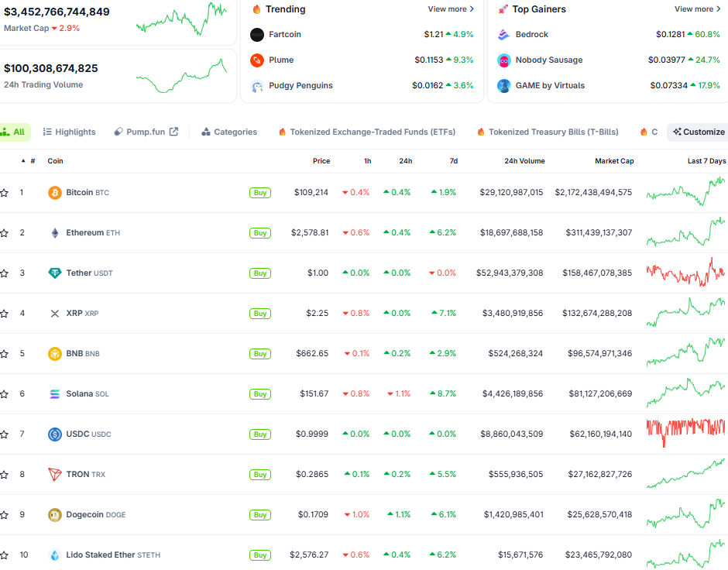This screenshot has height=570, width=728.
Task: Click the Ethereum diamond logo icon
Action: [55, 233]
